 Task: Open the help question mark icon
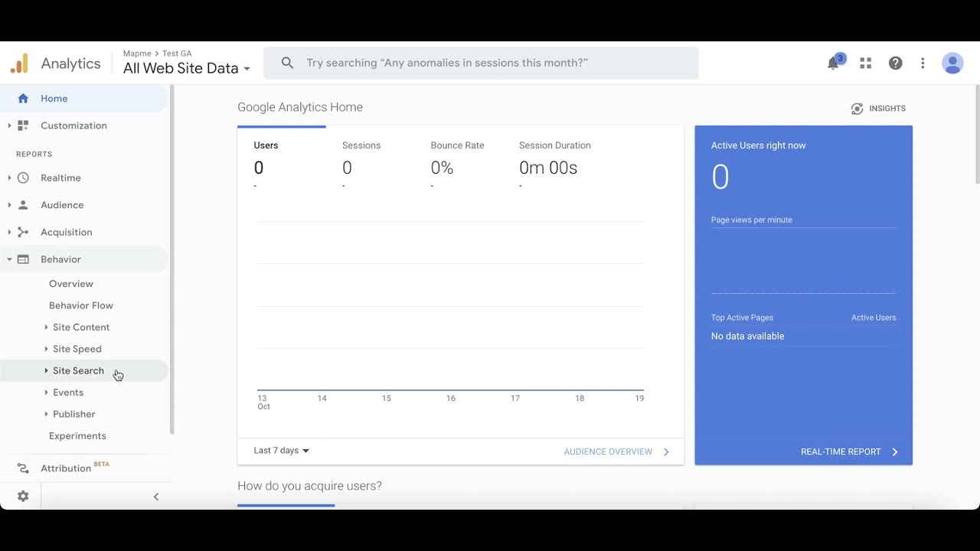895,64
